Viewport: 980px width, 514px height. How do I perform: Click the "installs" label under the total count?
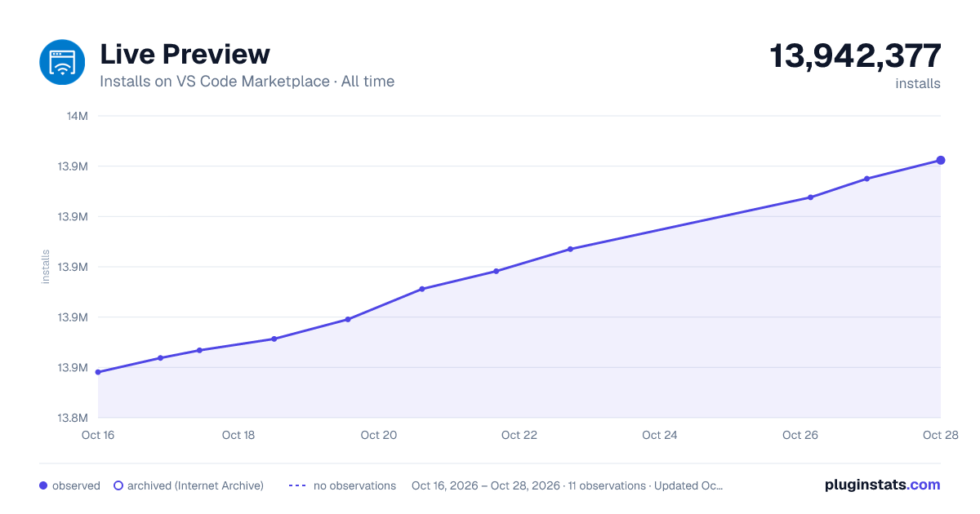click(918, 83)
